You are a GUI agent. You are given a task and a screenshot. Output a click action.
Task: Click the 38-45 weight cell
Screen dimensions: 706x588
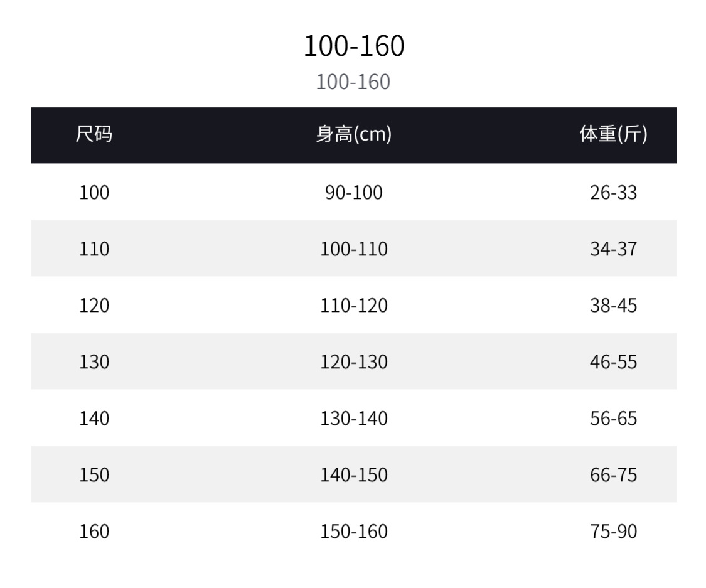click(x=613, y=305)
